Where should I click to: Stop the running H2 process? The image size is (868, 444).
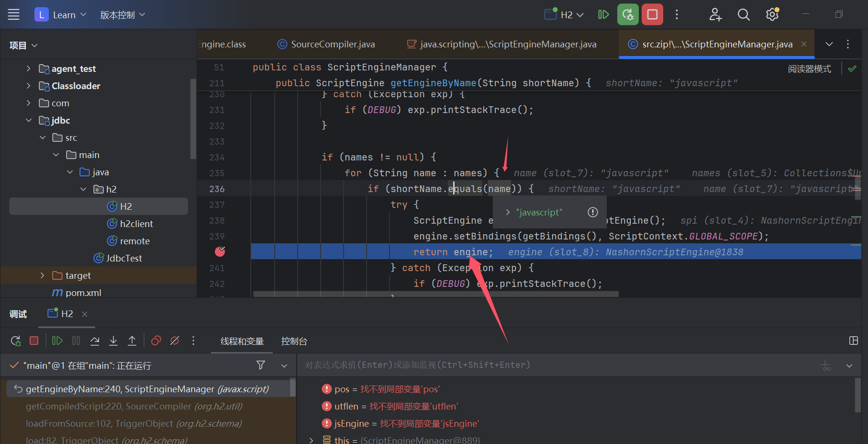pyautogui.click(x=652, y=14)
